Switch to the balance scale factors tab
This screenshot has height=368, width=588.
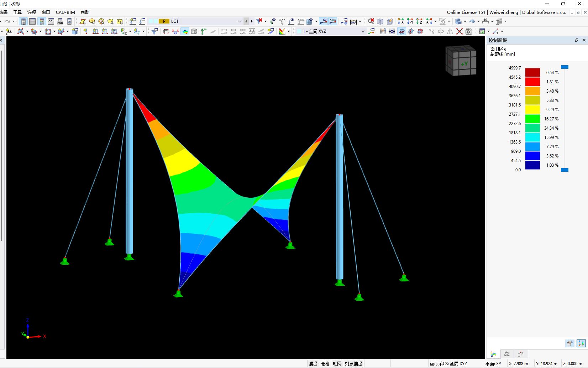pyautogui.click(x=507, y=354)
